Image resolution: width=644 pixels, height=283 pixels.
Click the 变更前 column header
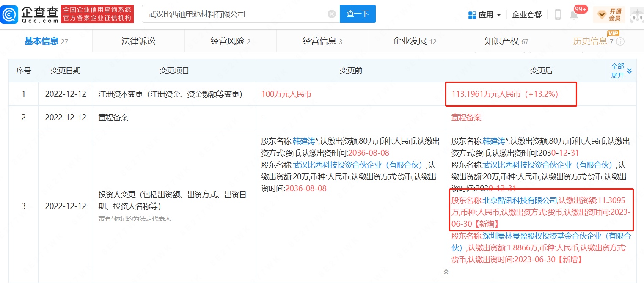coord(351,71)
